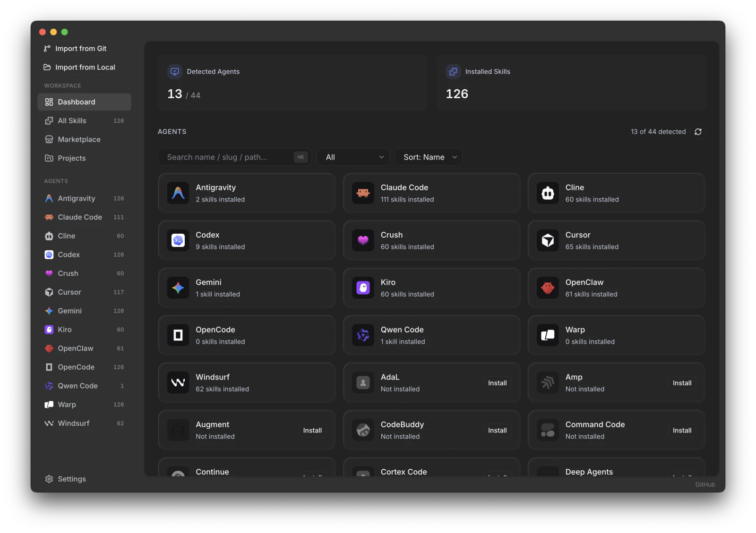Open Dashboard in the sidebar
Viewport: 756px width, 533px height.
[84, 102]
